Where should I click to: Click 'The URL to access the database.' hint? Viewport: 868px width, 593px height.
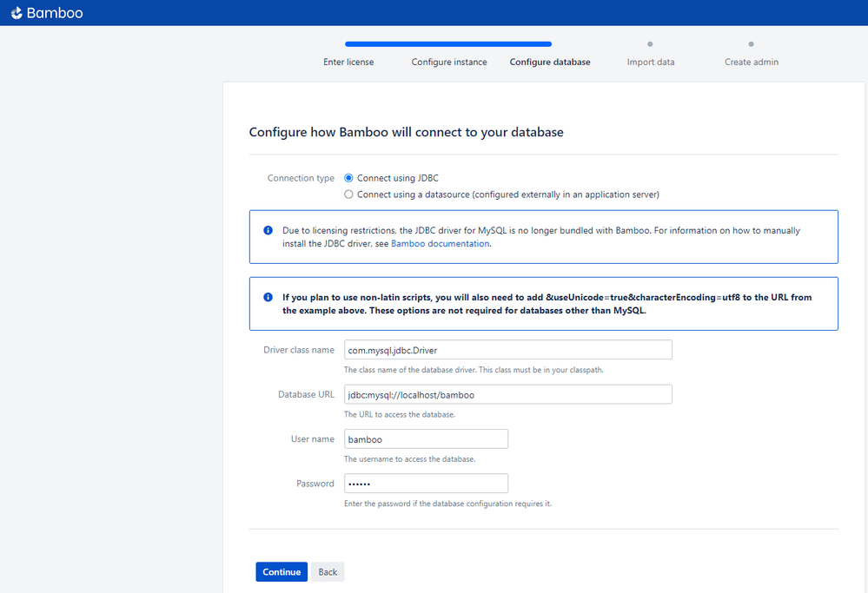(x=400, y=414)
